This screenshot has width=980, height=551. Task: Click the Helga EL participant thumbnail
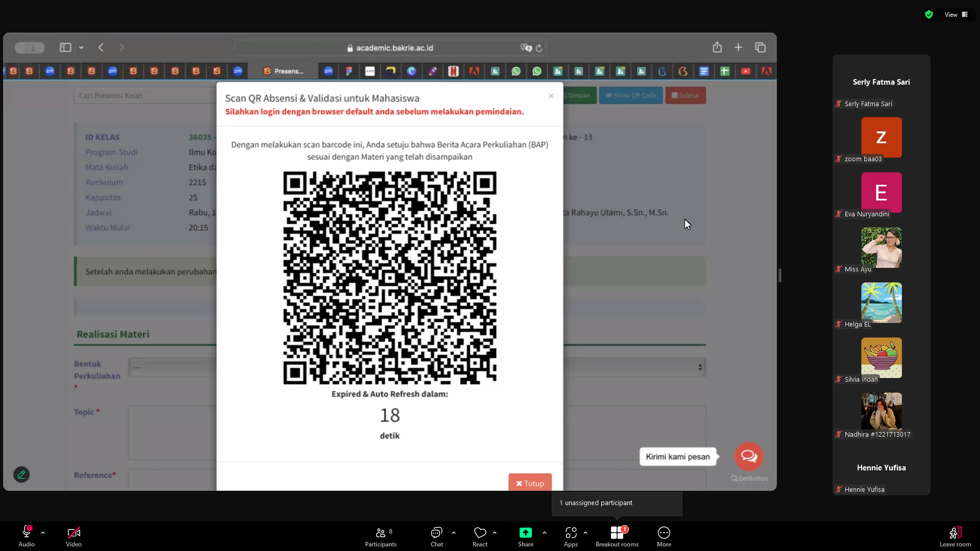(x=881, y=303)
